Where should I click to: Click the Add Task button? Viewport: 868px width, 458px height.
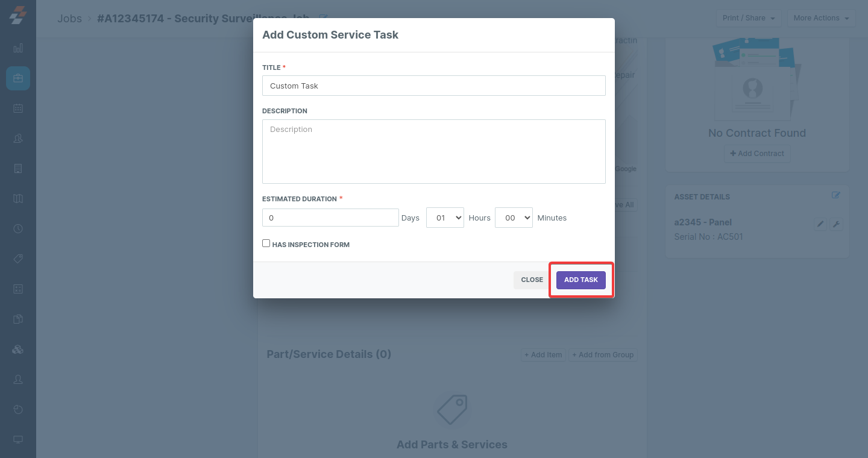coord(581,280)
